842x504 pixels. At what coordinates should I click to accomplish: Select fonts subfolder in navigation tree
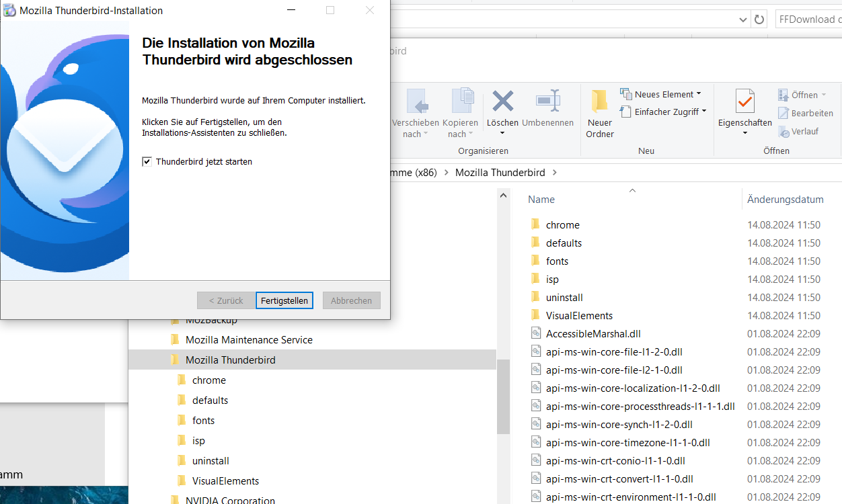[203, 421]
